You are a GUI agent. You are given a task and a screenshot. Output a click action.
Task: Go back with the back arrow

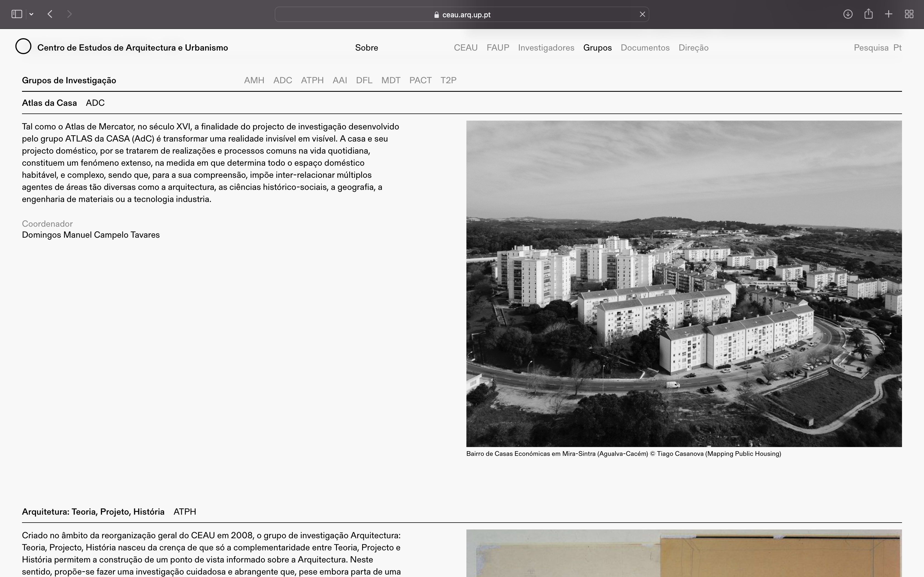coord(50,14)
